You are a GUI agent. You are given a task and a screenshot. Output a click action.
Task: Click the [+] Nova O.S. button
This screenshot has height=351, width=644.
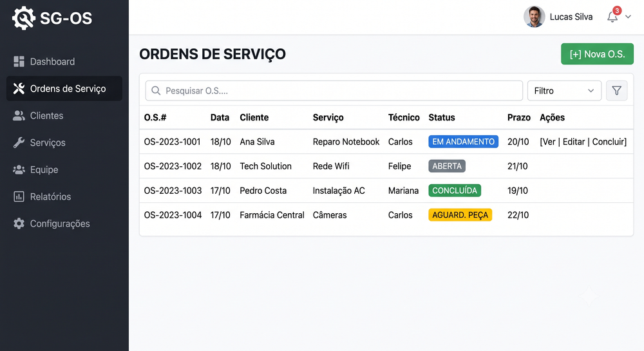597,54
